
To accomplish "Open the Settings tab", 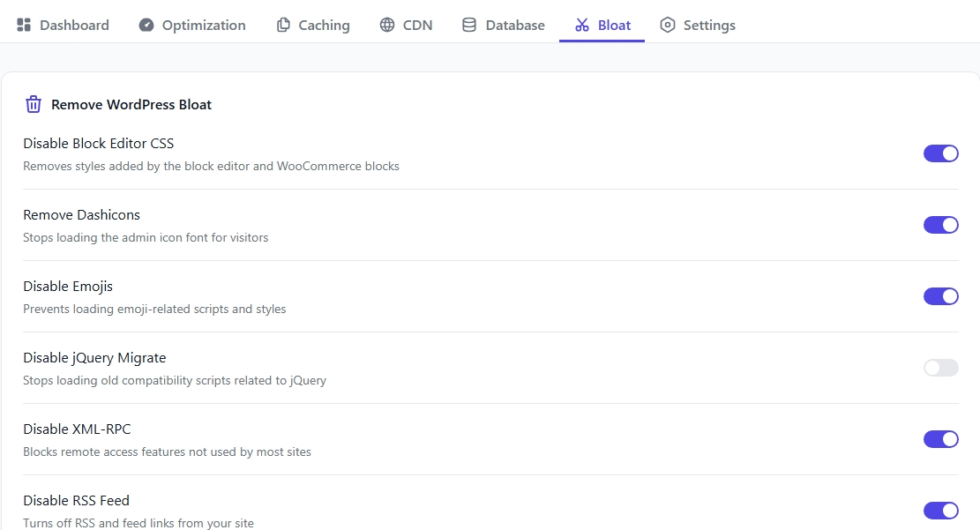I will [698, 25].
